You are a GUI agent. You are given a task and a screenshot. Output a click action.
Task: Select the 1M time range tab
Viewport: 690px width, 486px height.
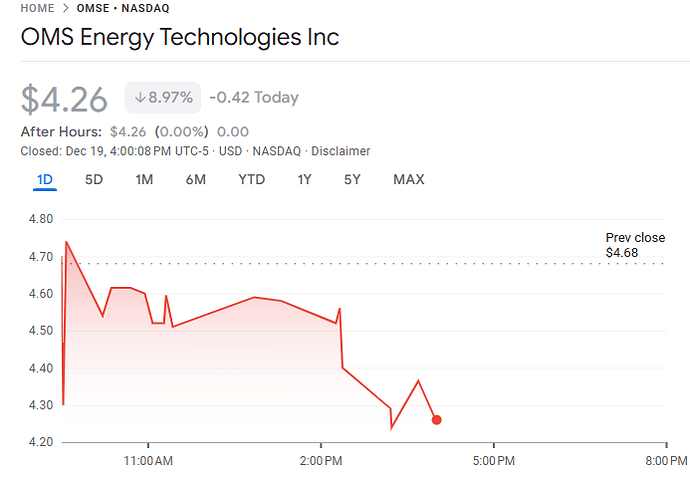(x=144, y=180)
